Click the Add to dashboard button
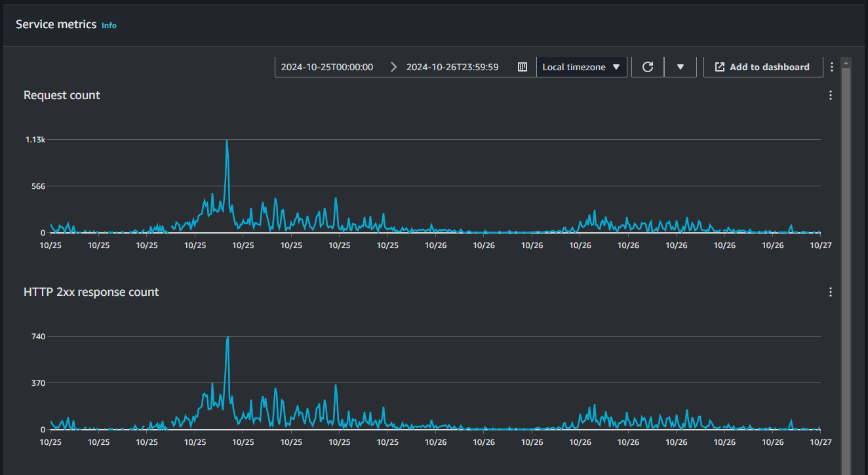This screenshot has height=475, width=868. [x=763, y=67]
